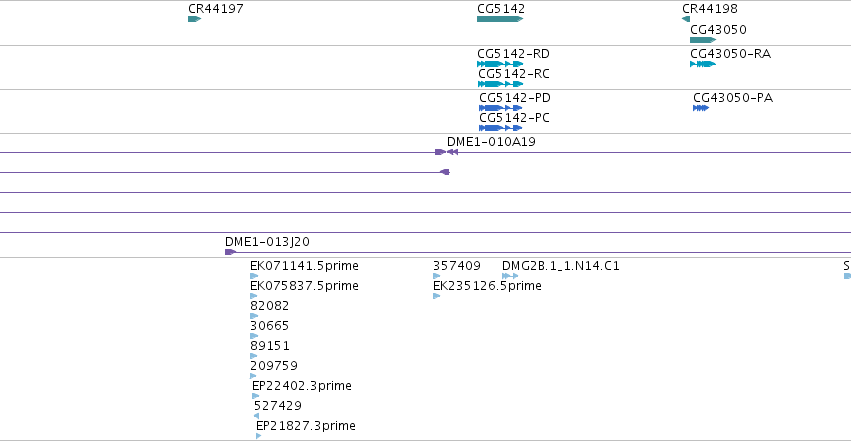Select the 89151 arrow glyph
Image resolution: width=851 pixels, height=441 pixels.
253,356
